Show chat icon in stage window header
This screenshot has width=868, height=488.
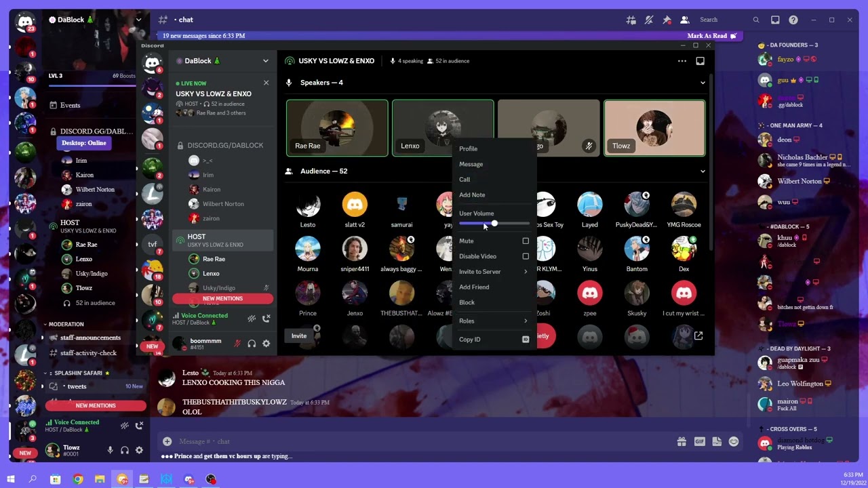pyautogui.click(x=701, y=61)
